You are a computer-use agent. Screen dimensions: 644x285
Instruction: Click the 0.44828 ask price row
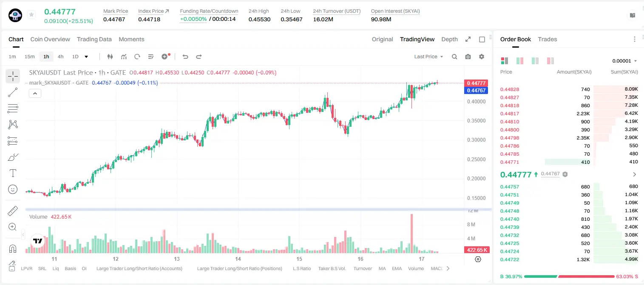tap(569, 89)
